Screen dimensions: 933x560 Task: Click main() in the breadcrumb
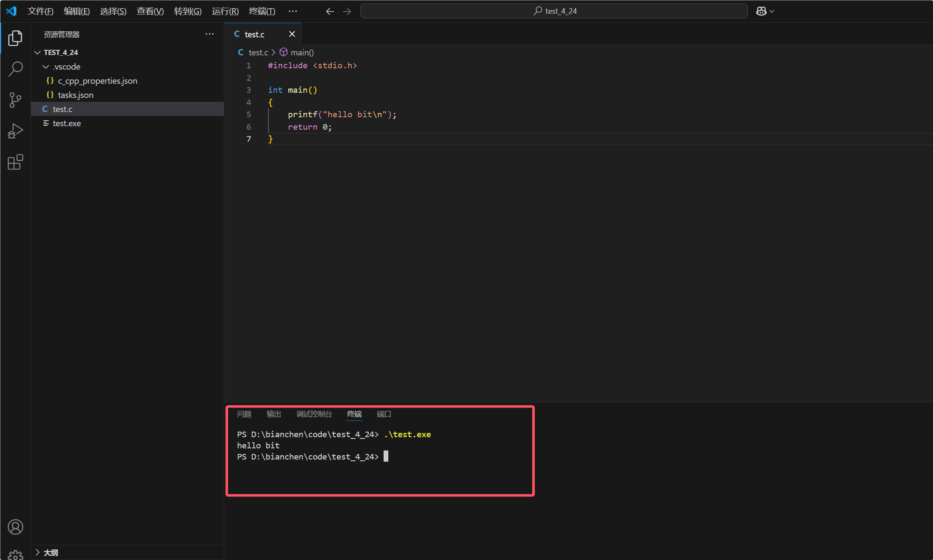(302, 52)
